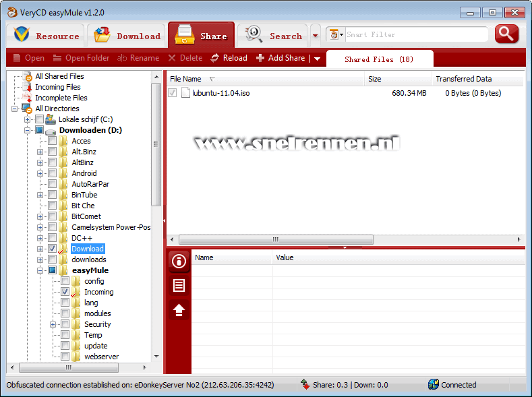
Task: Click Open in the toolbar
Action: pyautogui.click(x=28, y=58)
